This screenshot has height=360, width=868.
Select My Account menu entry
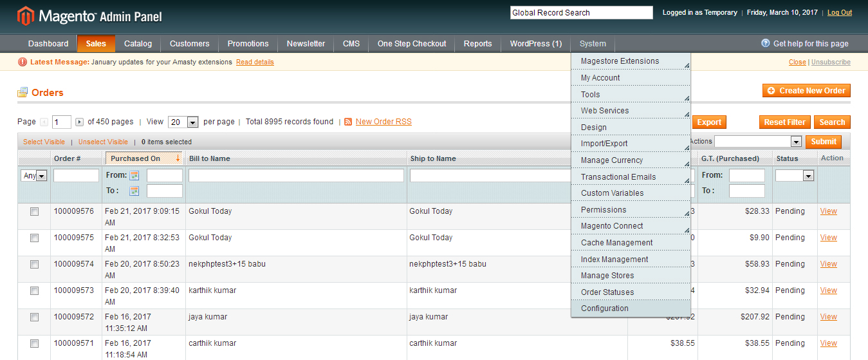(x=631, y=78)
